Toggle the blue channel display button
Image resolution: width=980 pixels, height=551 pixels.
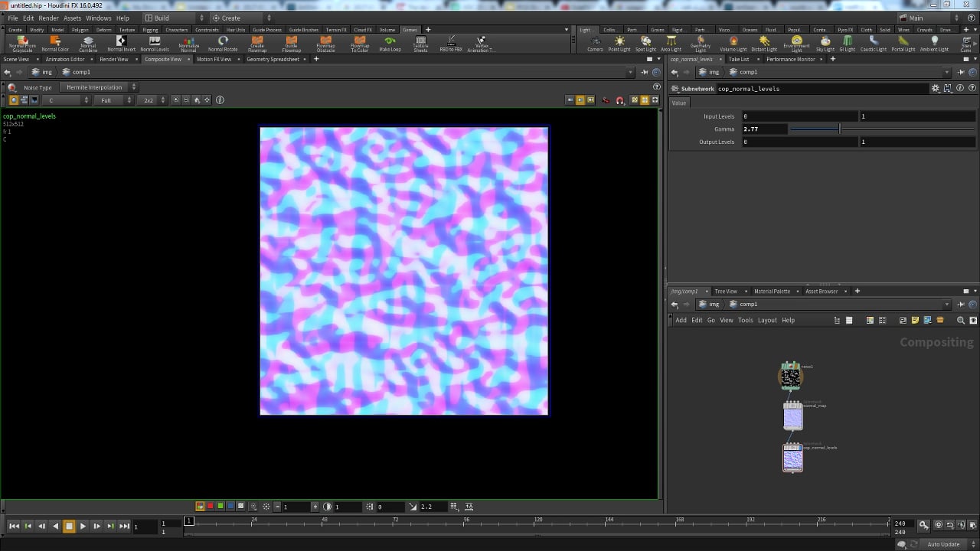(x=230, y=507)
